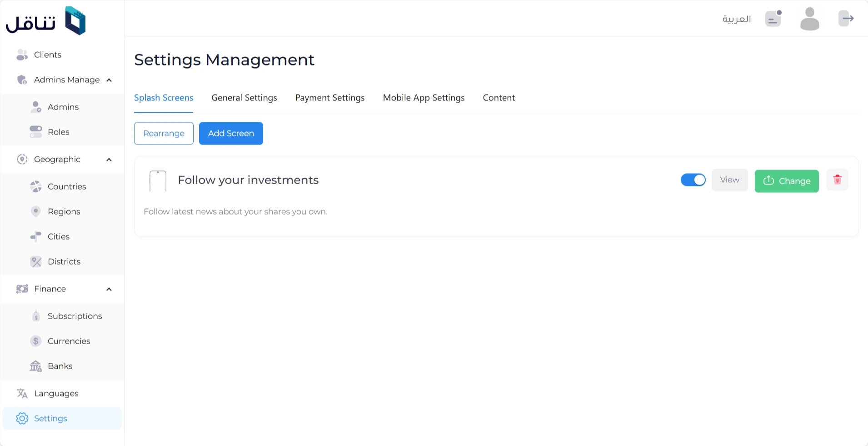Open the Banks page icon
Image resolution: width=868 pixels, height=446 pixels.
pyautogui.click(x=35, y=366)
